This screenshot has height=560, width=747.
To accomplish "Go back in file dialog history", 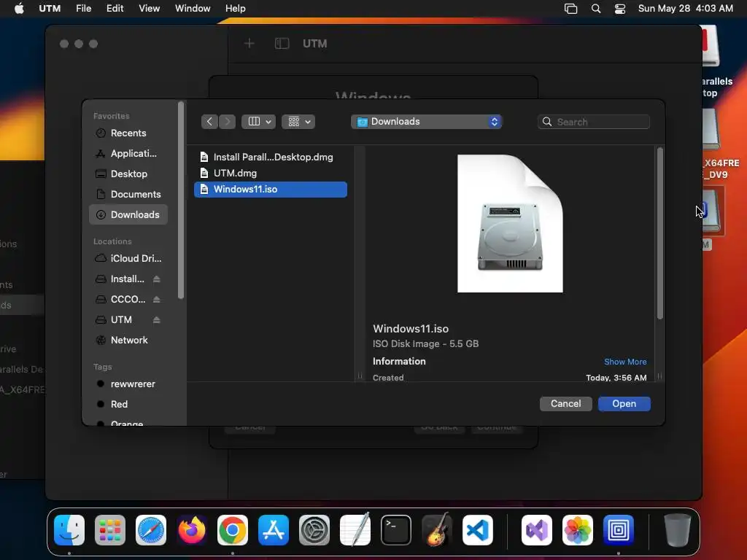I will (209, 122).
